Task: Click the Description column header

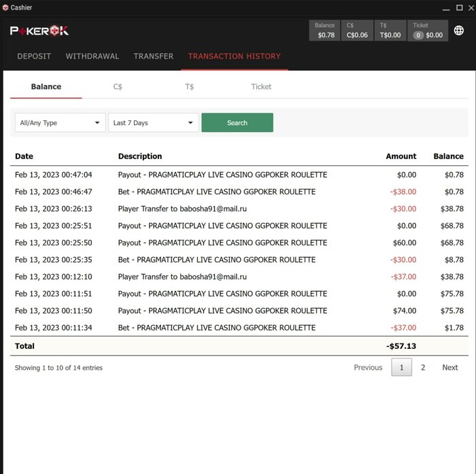Action: click(140, 156)
